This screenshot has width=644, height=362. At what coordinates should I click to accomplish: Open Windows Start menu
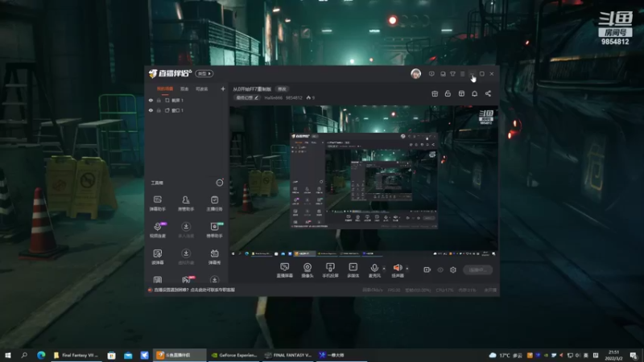(8, 355)
